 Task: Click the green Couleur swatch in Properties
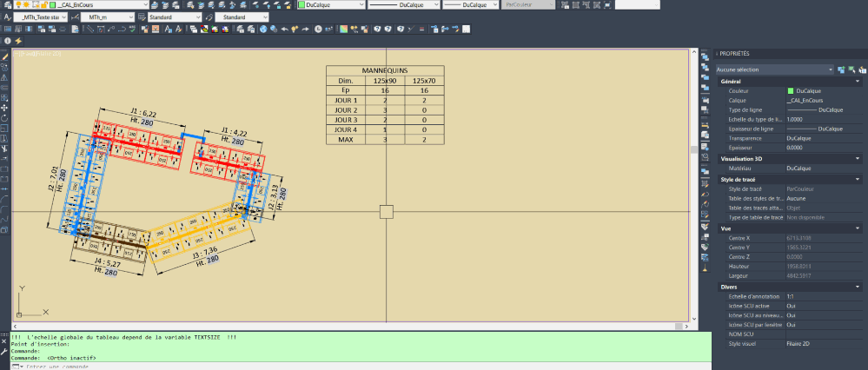pos(791,90)
